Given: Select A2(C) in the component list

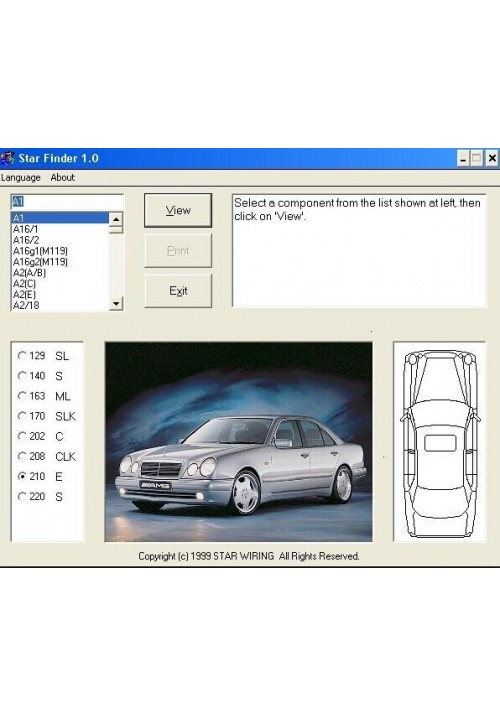Looking at the screenshot, I should (x=60, y=284).
